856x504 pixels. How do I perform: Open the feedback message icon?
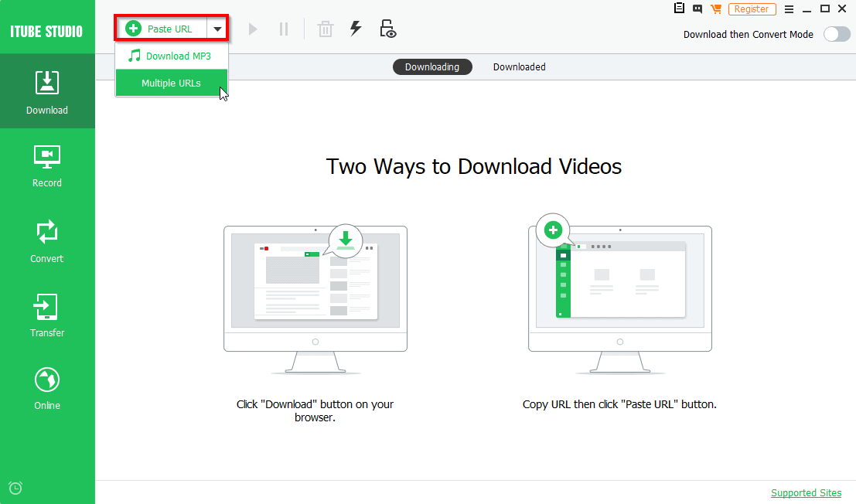pyautogui.click(x=697, y=9)
